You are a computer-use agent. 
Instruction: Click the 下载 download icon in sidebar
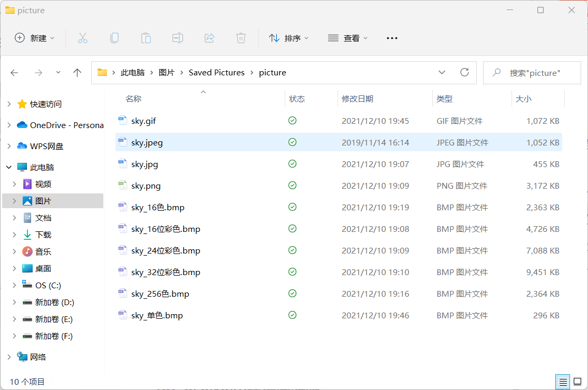click(27, 235)
